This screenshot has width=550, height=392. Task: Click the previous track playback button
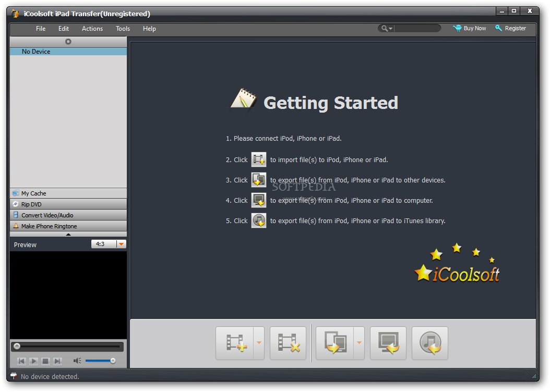pyautogui.click(x=21, y=361)
